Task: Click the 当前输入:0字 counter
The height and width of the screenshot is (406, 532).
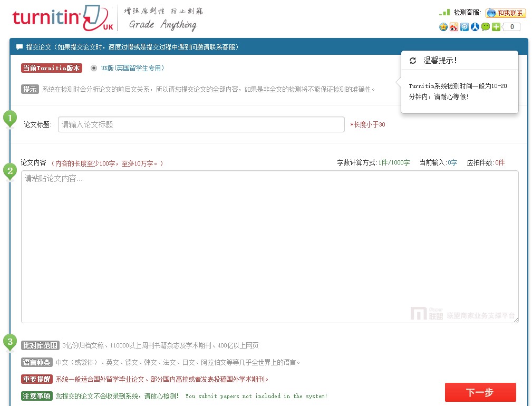Action: [438, 162]
